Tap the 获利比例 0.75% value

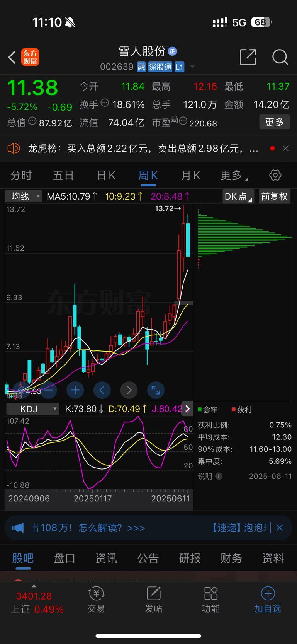pos(280,425)
